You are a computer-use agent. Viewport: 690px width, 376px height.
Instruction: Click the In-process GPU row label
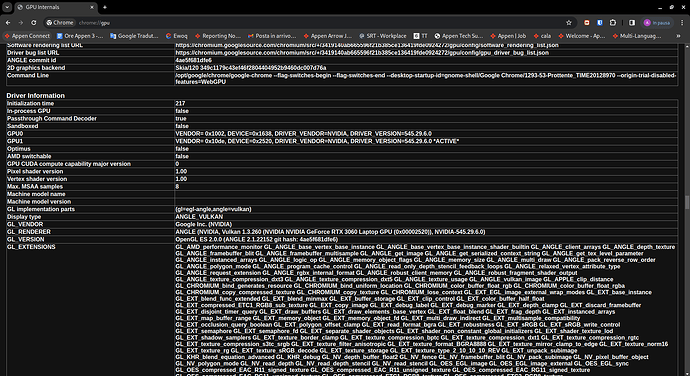click(28, 111)
